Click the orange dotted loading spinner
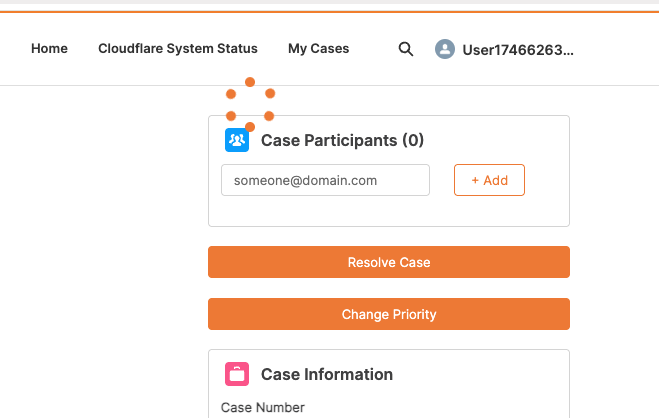The width and height of the screenshot is (659, 418). tap(250, 105)
